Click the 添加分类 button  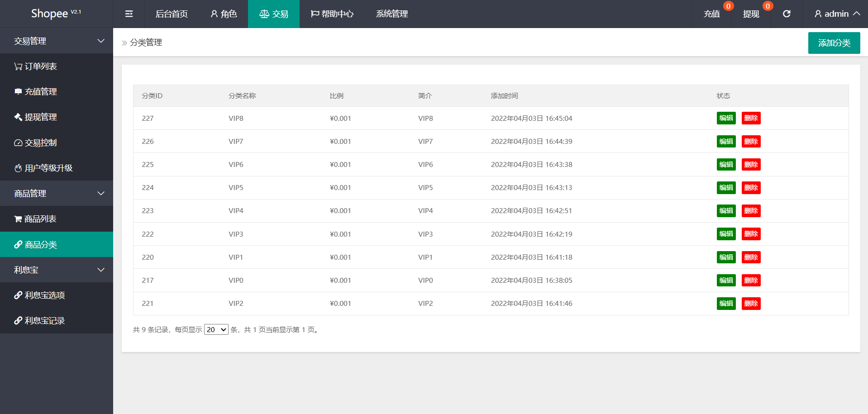pyautogui.click(x=834, y=43)
